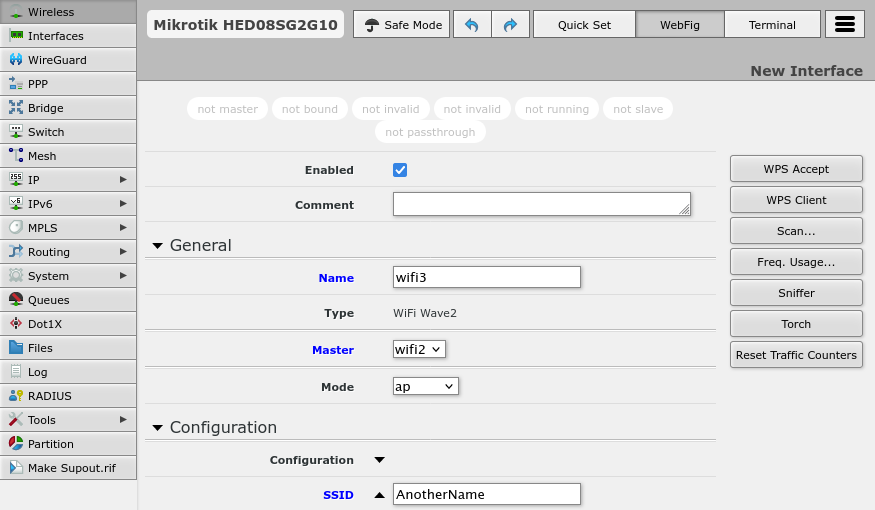Uncheck the Enabled checkbox
Image resolution: width=875 pixels, height=510 pixels.
tap(400, 170)
